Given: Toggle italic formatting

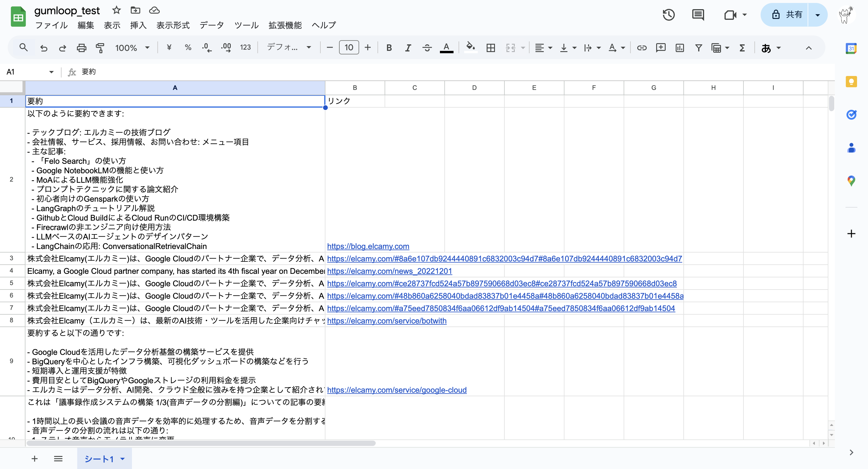Looking at the screenshot, I should pyautogui.click(x=408, y=48).
